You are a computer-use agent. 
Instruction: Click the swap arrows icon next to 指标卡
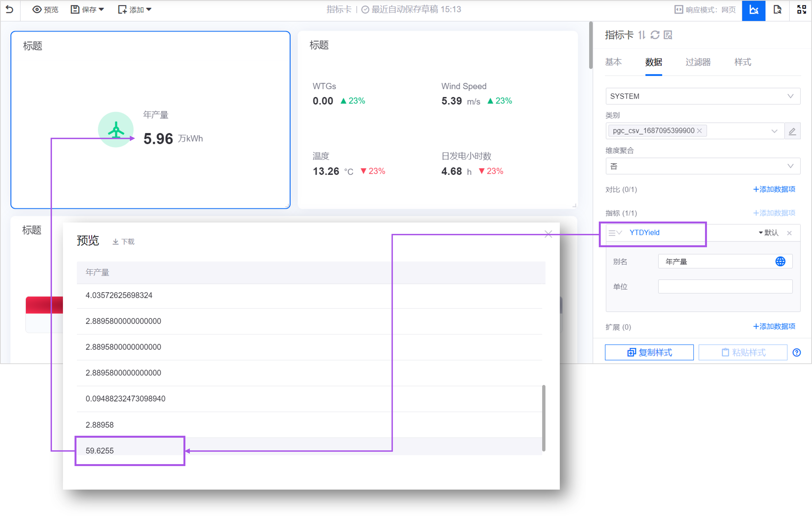[x=642, y=35]
